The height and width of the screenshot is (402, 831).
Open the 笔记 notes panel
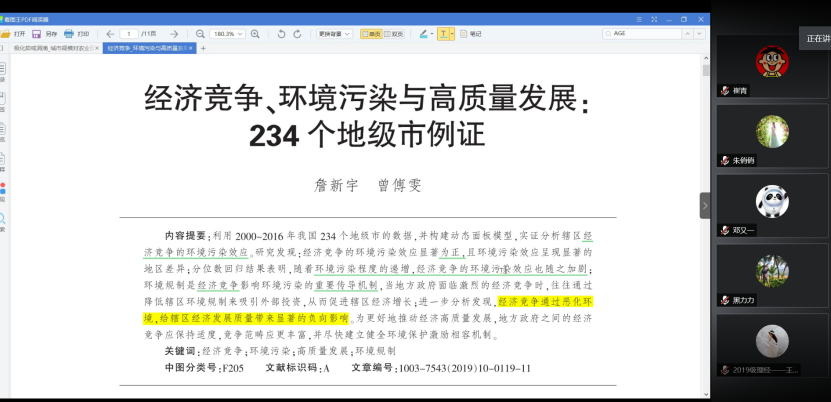pyautogui.click(x=471, y=34)
